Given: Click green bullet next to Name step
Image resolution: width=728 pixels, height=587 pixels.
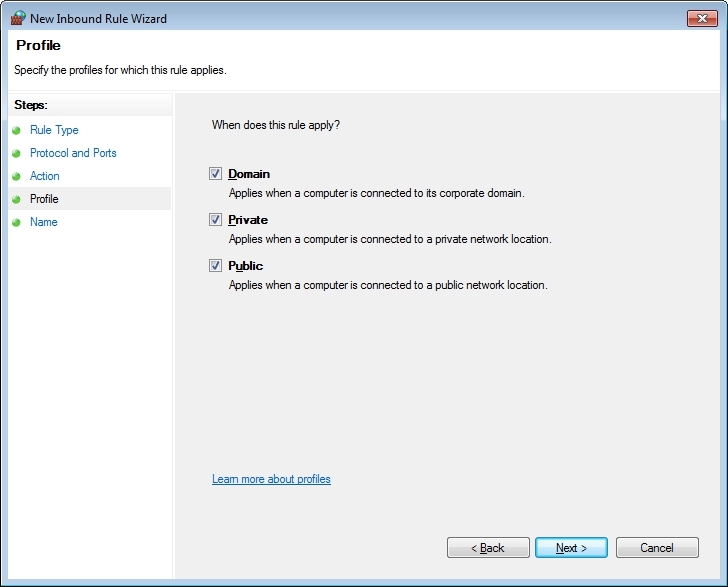Looking at the screenshot, I should pos(16,223).
